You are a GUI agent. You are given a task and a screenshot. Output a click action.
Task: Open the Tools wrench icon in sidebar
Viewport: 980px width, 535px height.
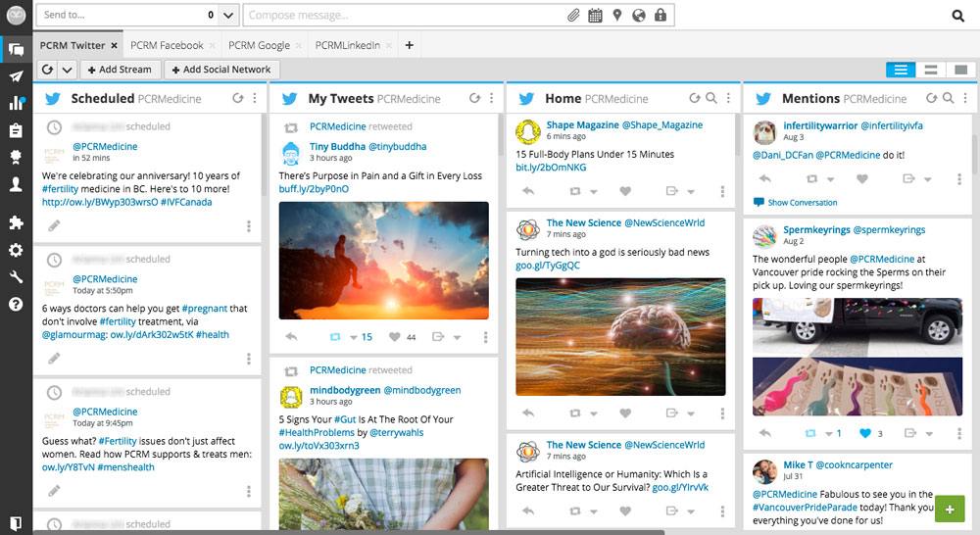coord(16,277)
